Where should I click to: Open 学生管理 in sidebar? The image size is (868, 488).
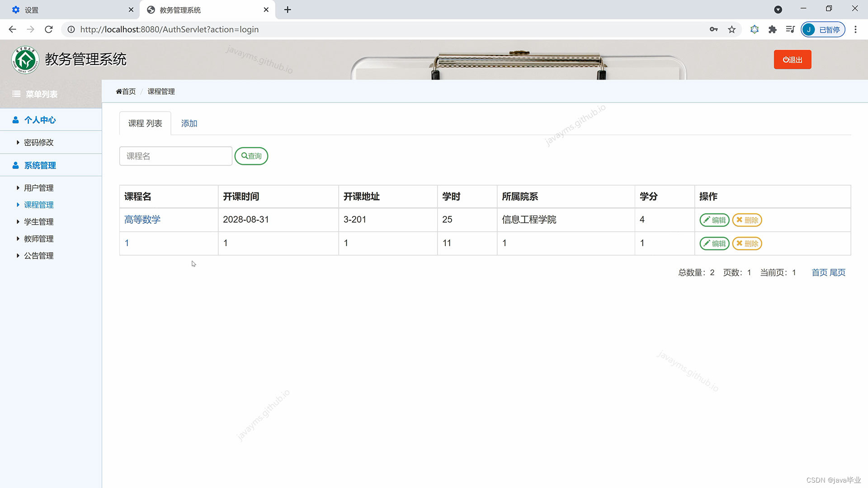(38, 222)
